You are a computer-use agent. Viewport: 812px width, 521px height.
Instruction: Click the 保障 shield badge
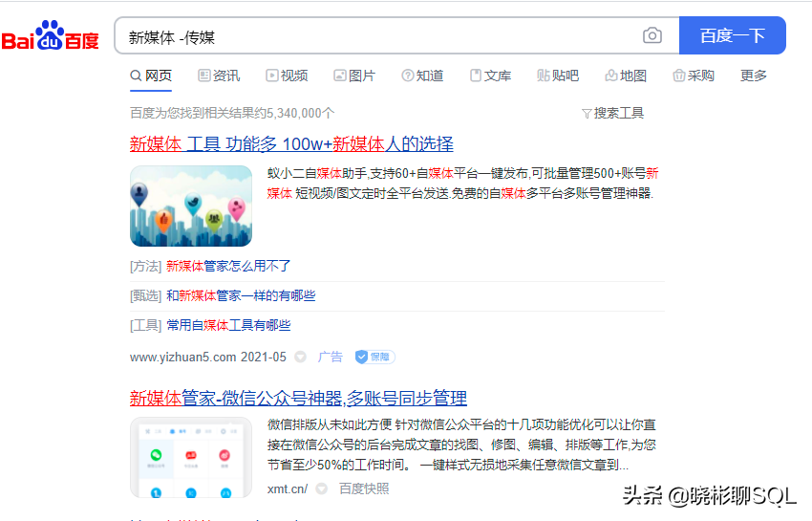pyautogui.click(x=374, y=357)
